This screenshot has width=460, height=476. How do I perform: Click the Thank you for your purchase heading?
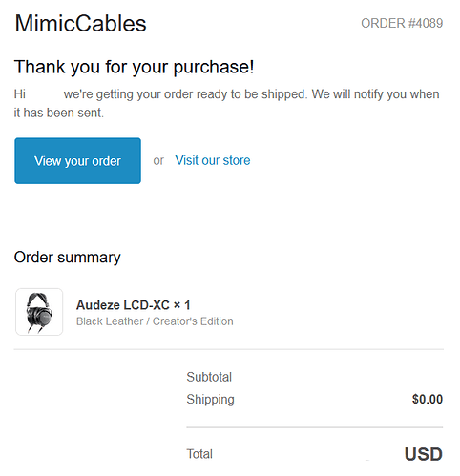point(134,67)
